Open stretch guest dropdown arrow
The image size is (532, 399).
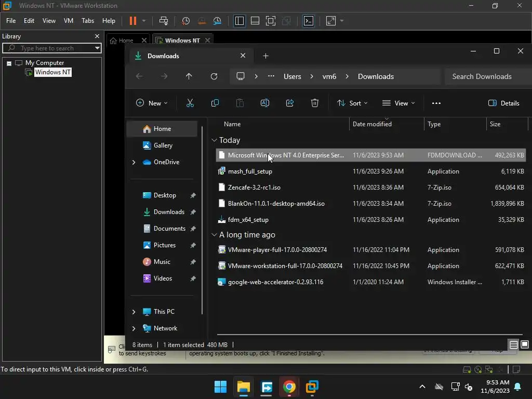(x=342, y=21)
